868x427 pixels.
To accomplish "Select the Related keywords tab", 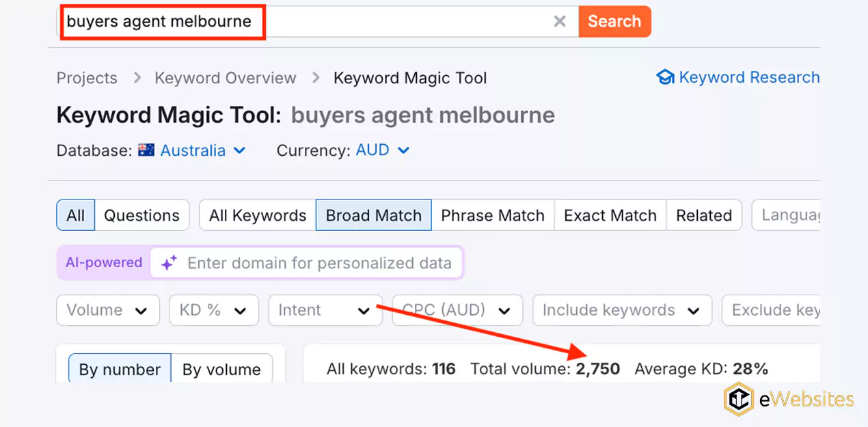I will click(x=704, y=215).
